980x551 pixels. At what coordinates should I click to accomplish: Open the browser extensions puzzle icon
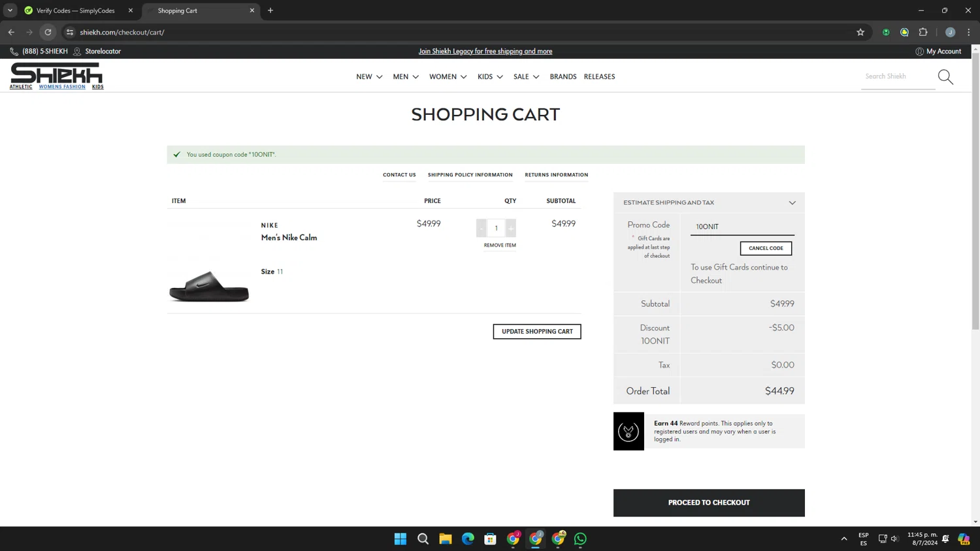[923, 32]
